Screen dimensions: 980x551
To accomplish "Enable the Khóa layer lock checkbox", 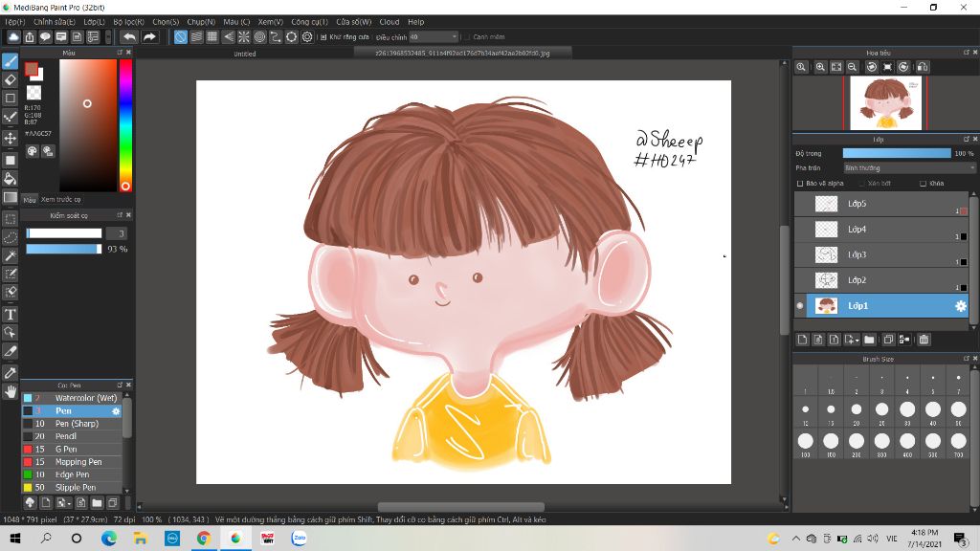I will pyautogui.click(x=923, y=184).
